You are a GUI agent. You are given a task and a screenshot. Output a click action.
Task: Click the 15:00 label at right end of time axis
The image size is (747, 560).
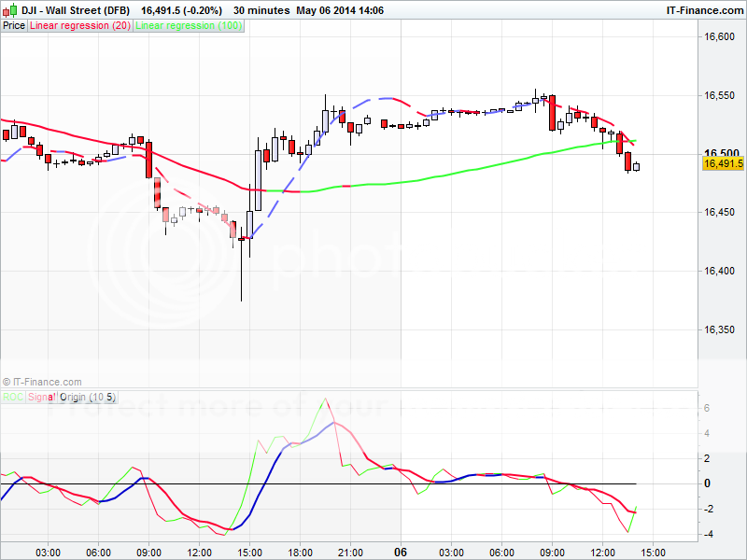[653, 552]
